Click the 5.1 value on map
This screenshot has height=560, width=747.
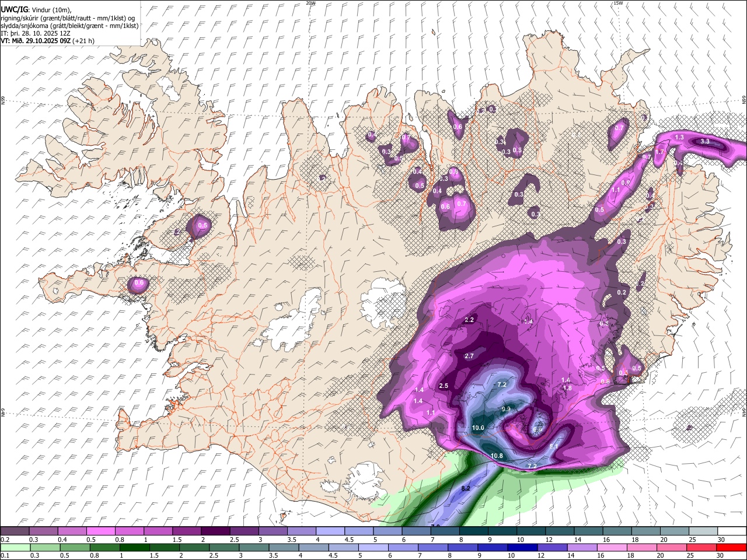pyautogui.click(x=554, y=446)
